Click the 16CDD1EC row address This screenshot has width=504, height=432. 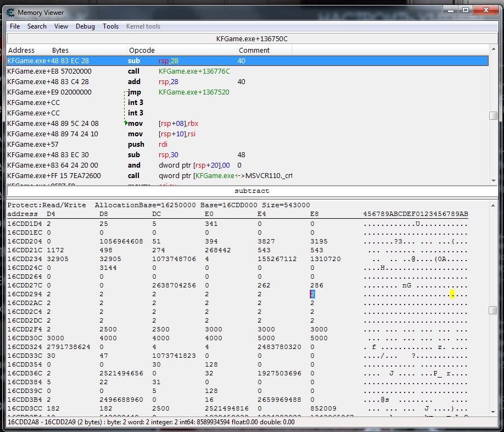(x=25, y=232)
